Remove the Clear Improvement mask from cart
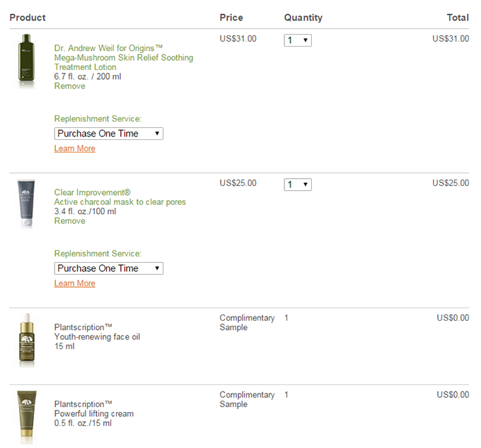481x448 pixels. [x=69, y=221]
